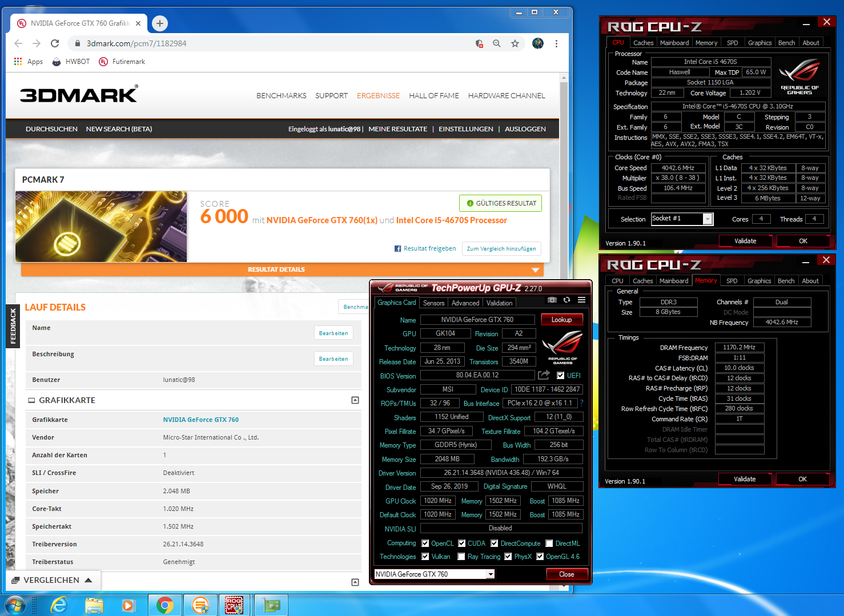Open the Graphics tab in the bottom CPU-Z window
This screenshot has height=616, width=844.
[x=759, y=281]
